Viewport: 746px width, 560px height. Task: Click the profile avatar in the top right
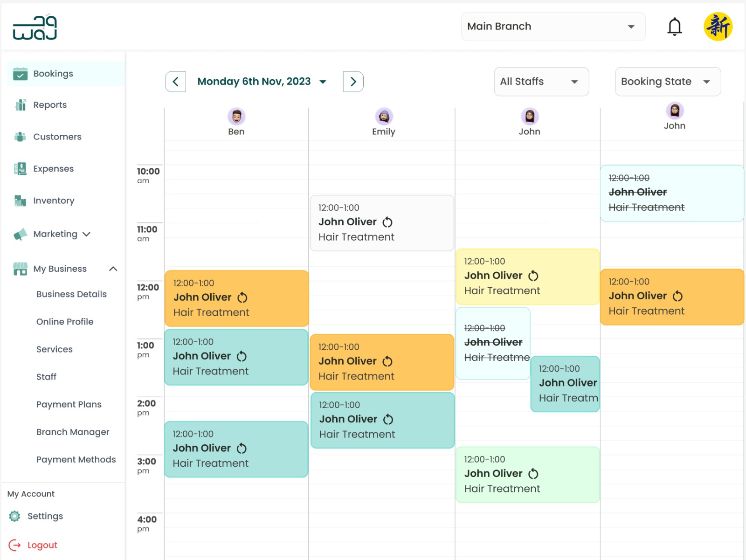pos(718,27)
